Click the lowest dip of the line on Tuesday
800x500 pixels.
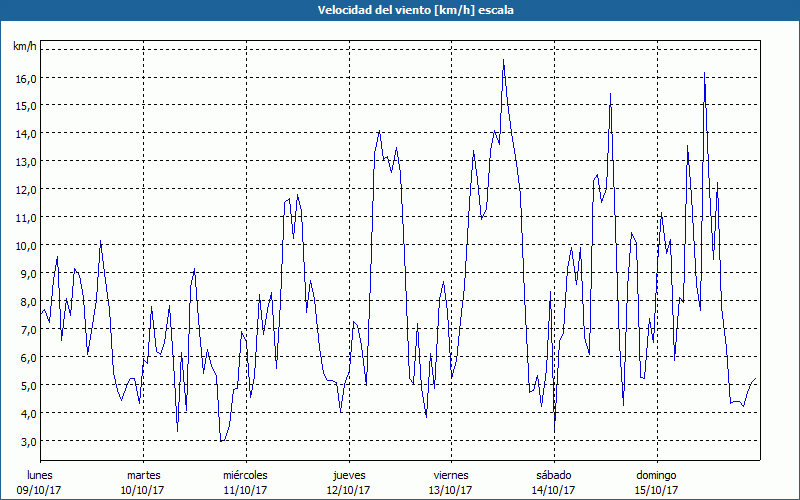(x=222, y=440)
